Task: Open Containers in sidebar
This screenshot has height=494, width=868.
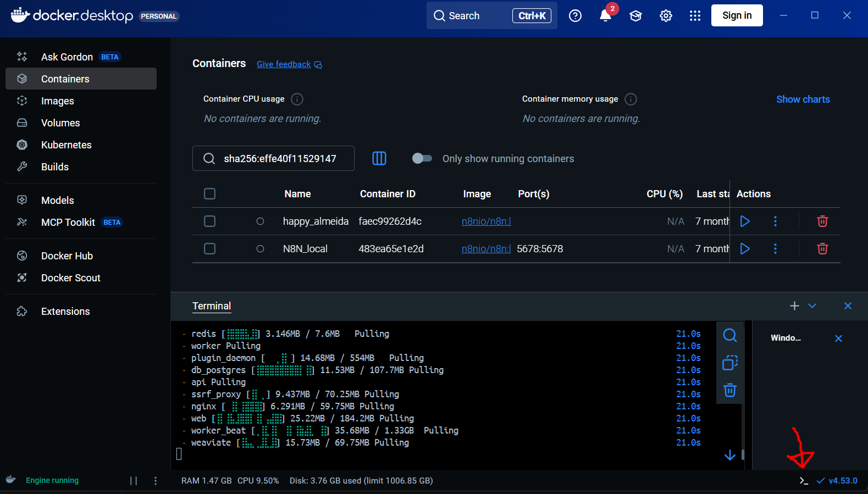Action: pos(81,79)
